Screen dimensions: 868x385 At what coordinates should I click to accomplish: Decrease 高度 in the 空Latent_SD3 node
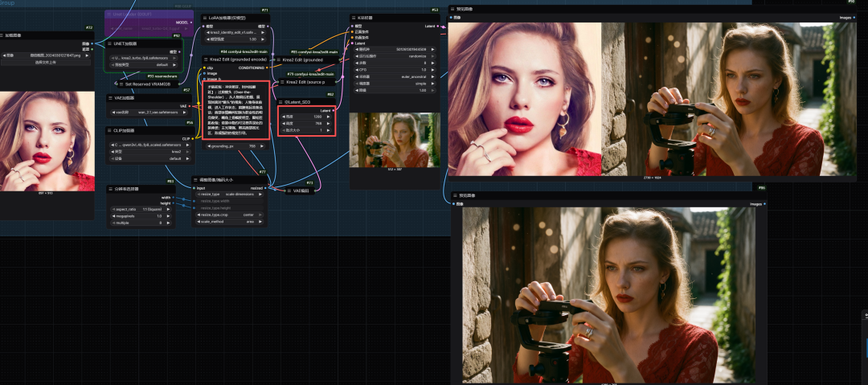tap(284, 124)
